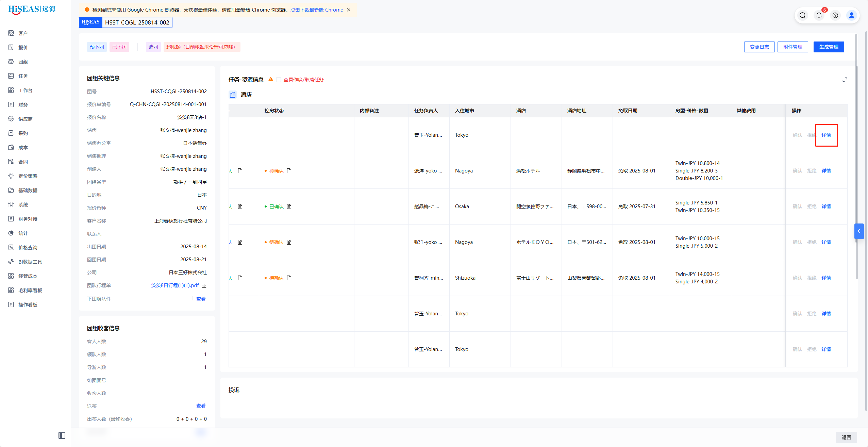Click the help question mark icon
The height and width of the screenshot is (447, 868).
(x=835, y=15)
